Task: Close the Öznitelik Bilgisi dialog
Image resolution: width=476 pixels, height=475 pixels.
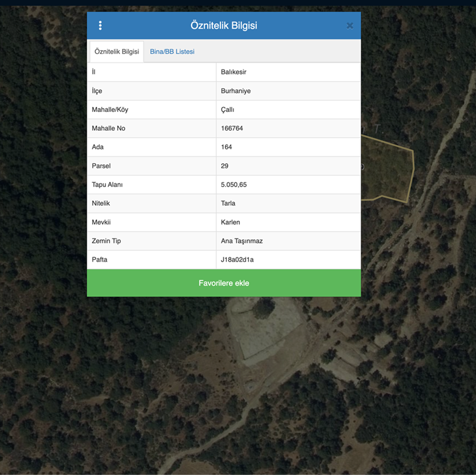Action: [349, 26]
